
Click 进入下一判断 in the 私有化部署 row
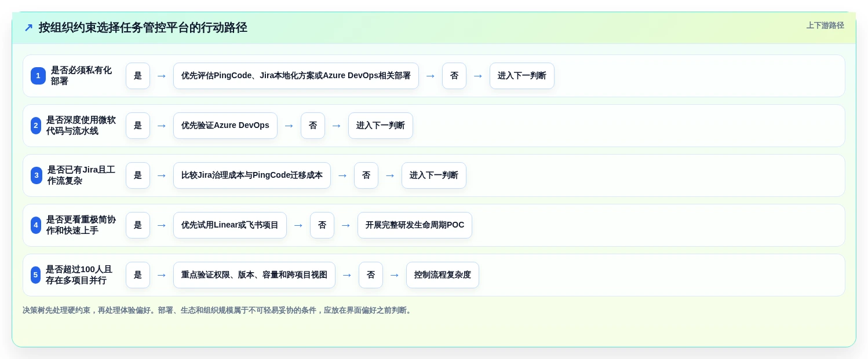click(x=522, y=76)
